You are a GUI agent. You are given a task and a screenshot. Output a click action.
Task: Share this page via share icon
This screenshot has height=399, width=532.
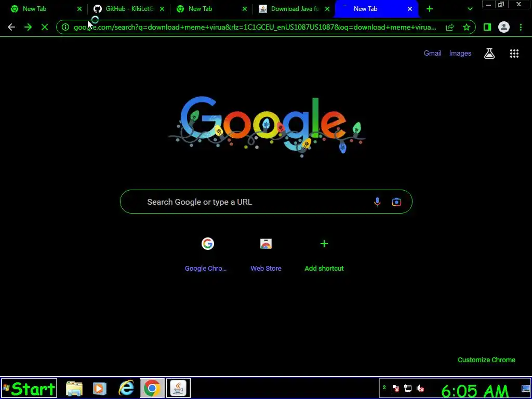tap(450, 27)
